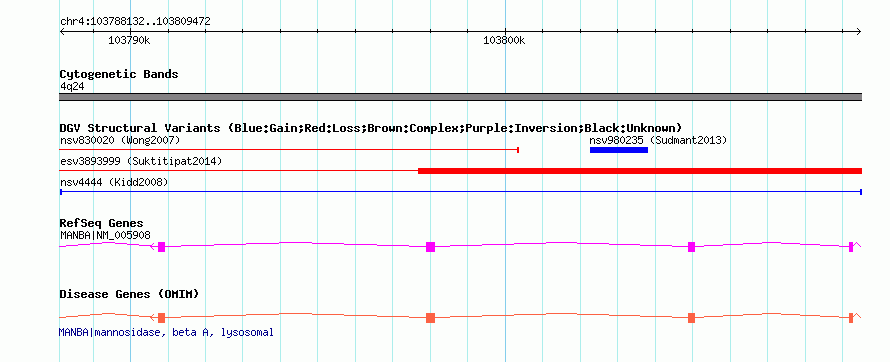Select the gray 4q24 cytogenetic band bar

tap(460, 97)
